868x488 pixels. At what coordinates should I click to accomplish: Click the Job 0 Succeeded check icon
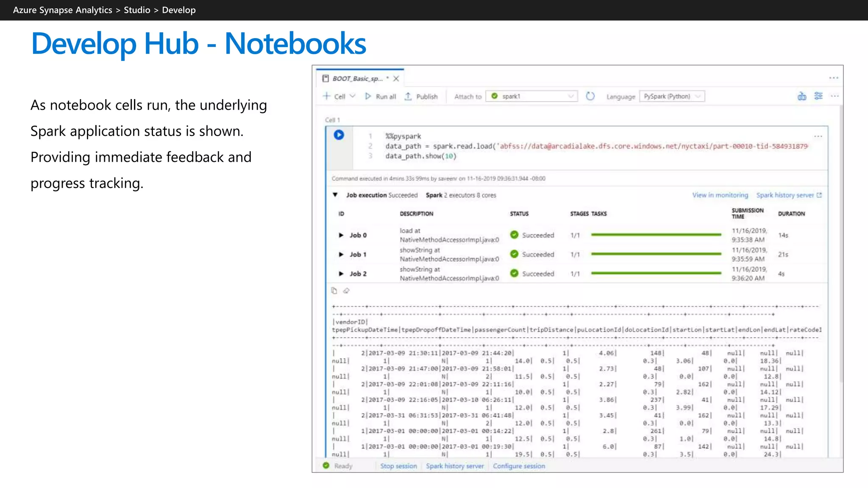click(514, 235)
